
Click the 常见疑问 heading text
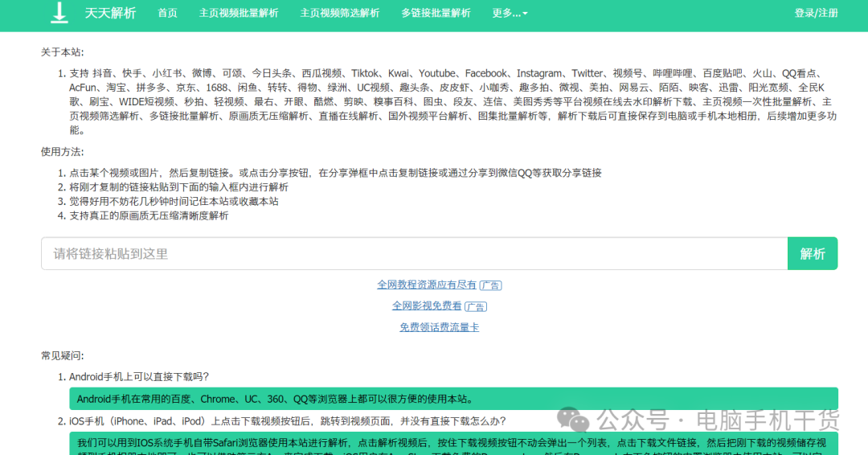[x=63, y=355]
